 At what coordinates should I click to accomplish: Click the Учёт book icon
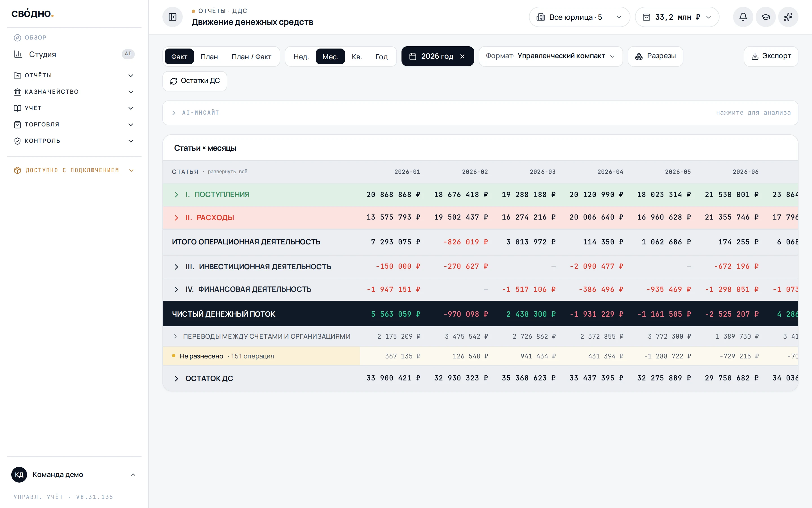pyautogui.click(x=17, y=108)
